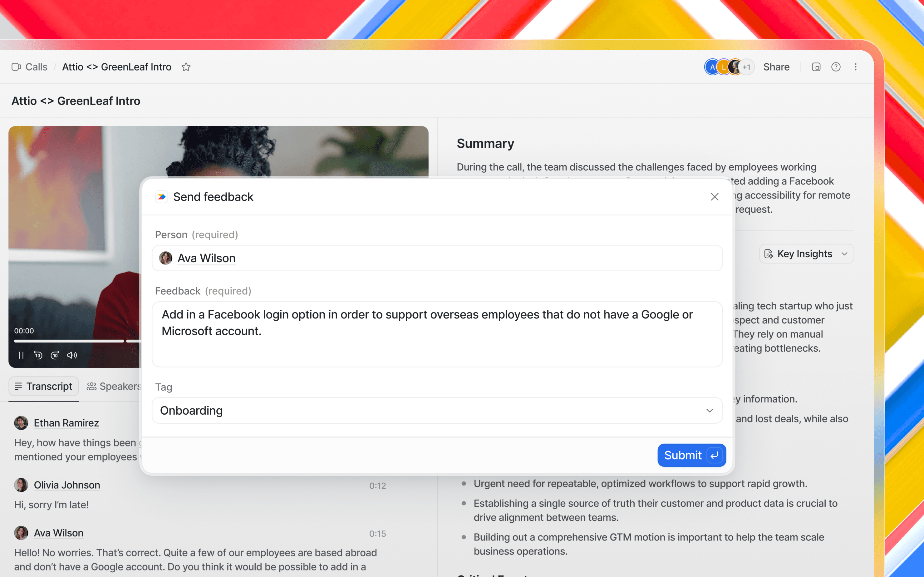Skip forward 10 seconds in video
The height and width of the screenshot is (577, 924).
point(55,355)
